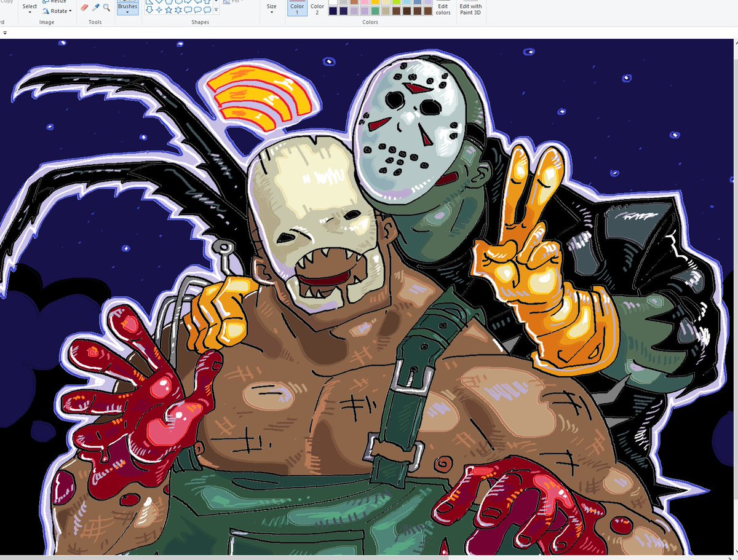Choose the four-point star shape

[x=159, y=10]
